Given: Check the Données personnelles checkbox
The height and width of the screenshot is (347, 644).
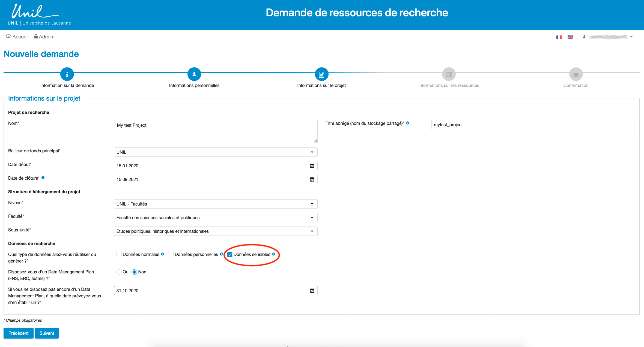Looking at the screenshot, I should pos(171,255).
